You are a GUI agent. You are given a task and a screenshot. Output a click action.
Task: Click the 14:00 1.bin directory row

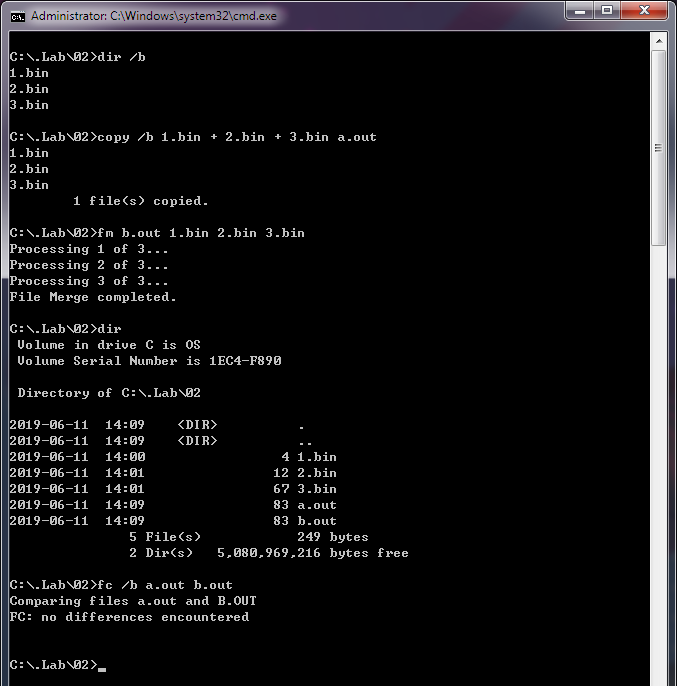pyautogui.click(x=173, y=457)
